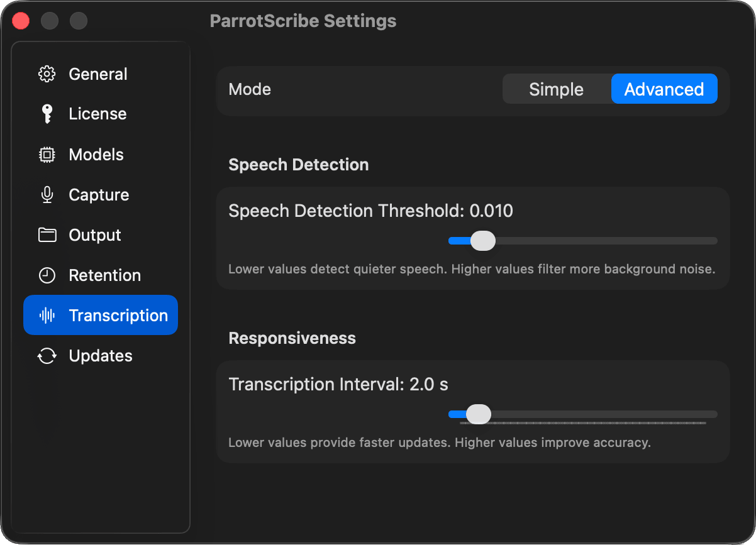Open the Output label in sidebar
The height and width of the screenshot is (545, 756).
(95, 235)
